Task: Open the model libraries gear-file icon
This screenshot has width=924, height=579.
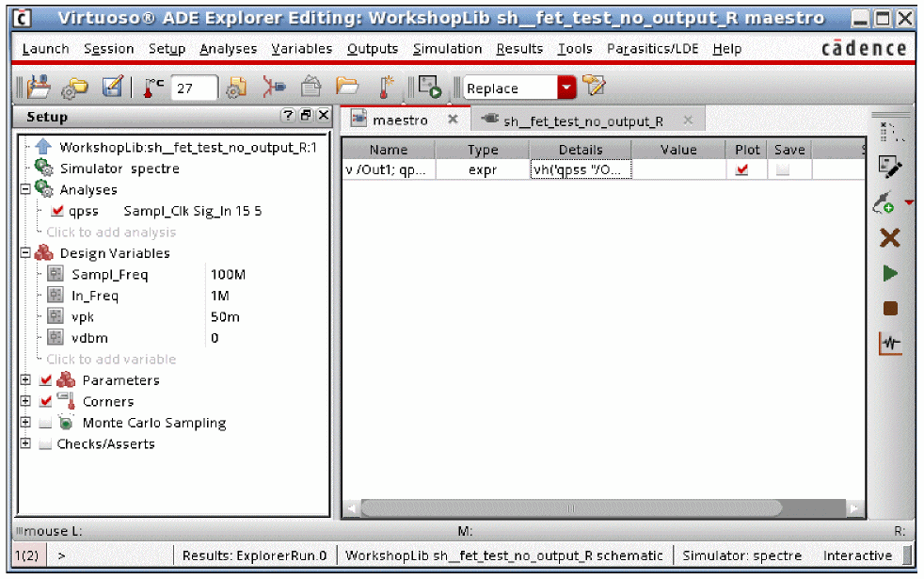Action: pyautogui.click(x=236, y=88)
